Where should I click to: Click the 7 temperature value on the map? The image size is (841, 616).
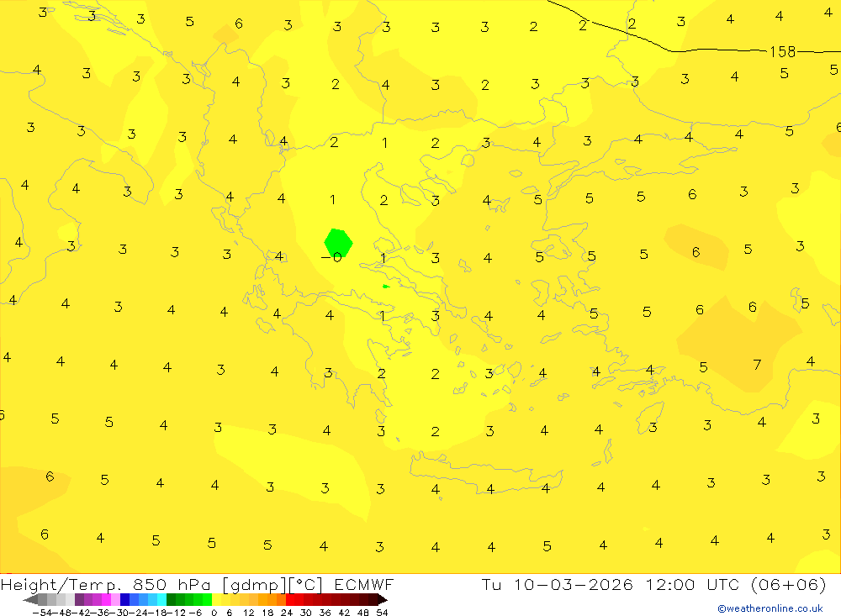point(757,365)
